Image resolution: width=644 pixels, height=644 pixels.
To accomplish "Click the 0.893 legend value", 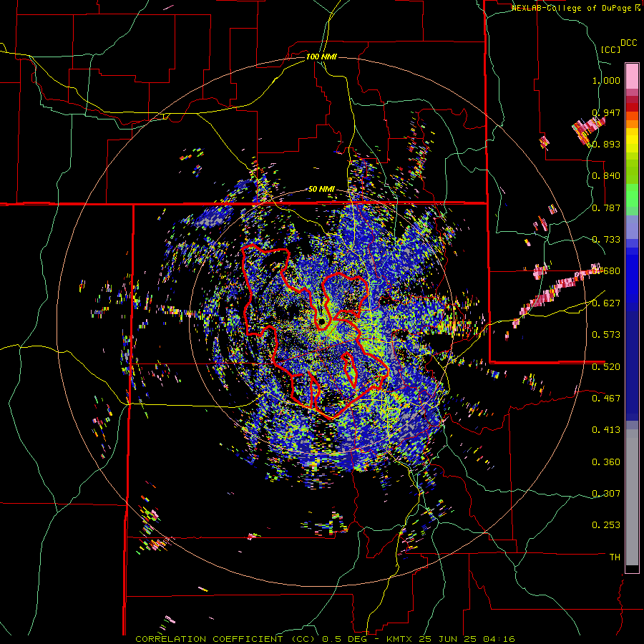I will point(606,144).
